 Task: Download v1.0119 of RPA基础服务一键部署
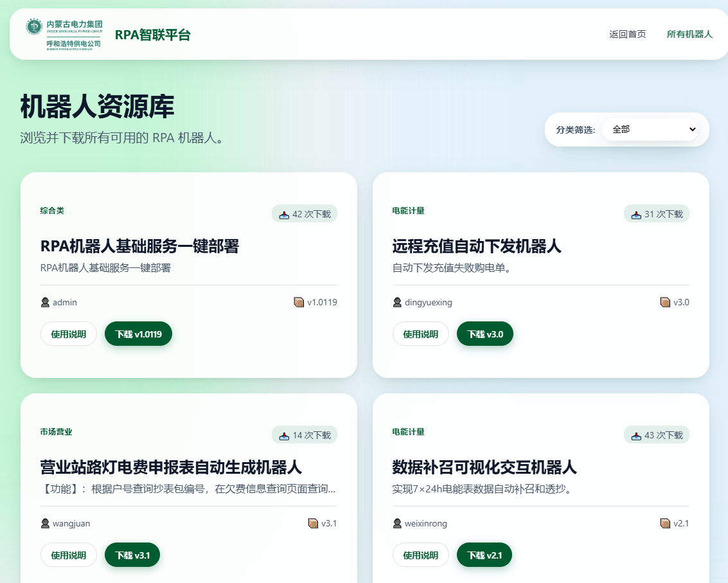138,334
